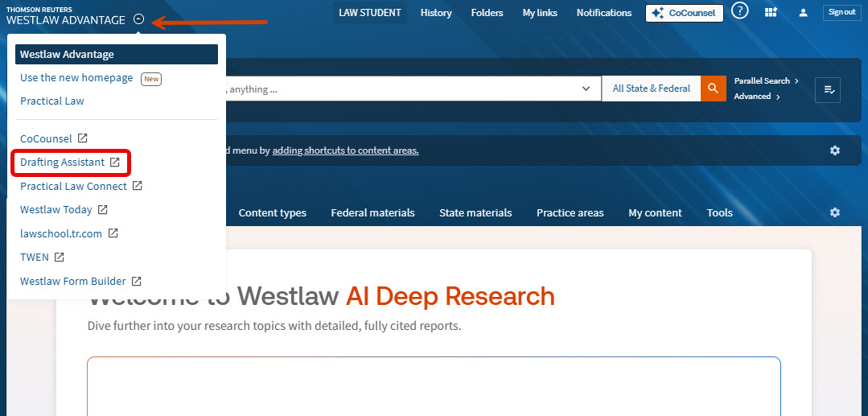
Task: Launch CoCounsel from the top bar
Action: point(684,13)
